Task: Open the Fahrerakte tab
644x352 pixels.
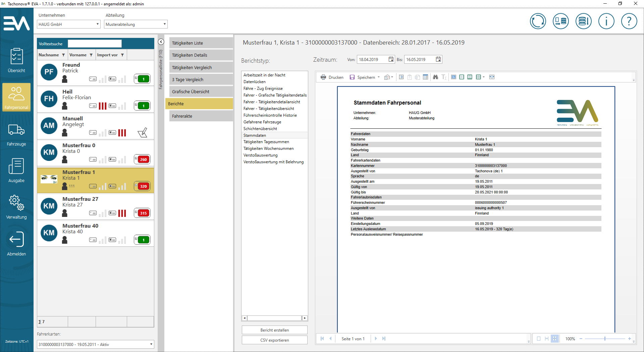Action: coord(201,116)
